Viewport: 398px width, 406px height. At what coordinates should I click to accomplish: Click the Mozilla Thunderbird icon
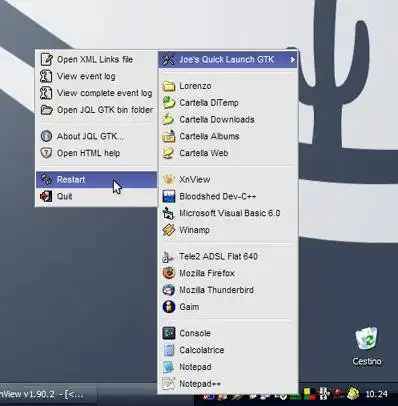[169, 290]
